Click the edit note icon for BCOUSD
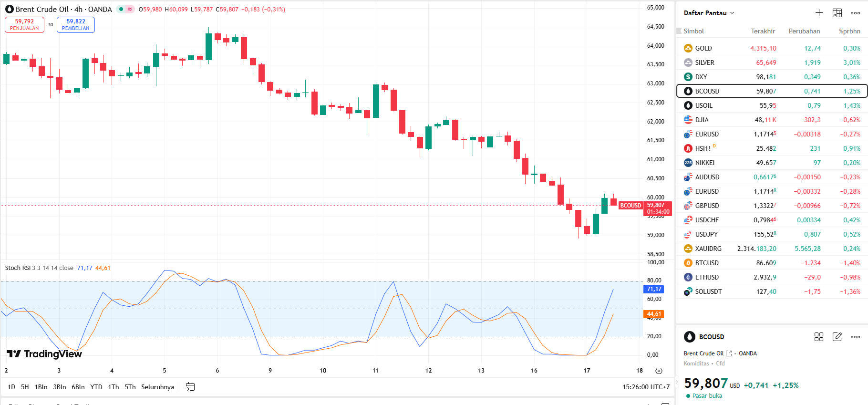The image size is (868, 405). [837, 337]
